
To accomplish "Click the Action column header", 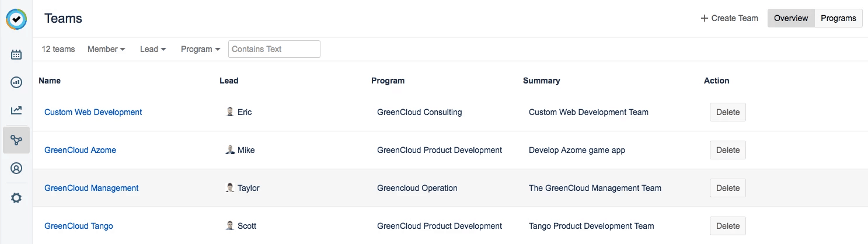I will [x=717, y=81].
